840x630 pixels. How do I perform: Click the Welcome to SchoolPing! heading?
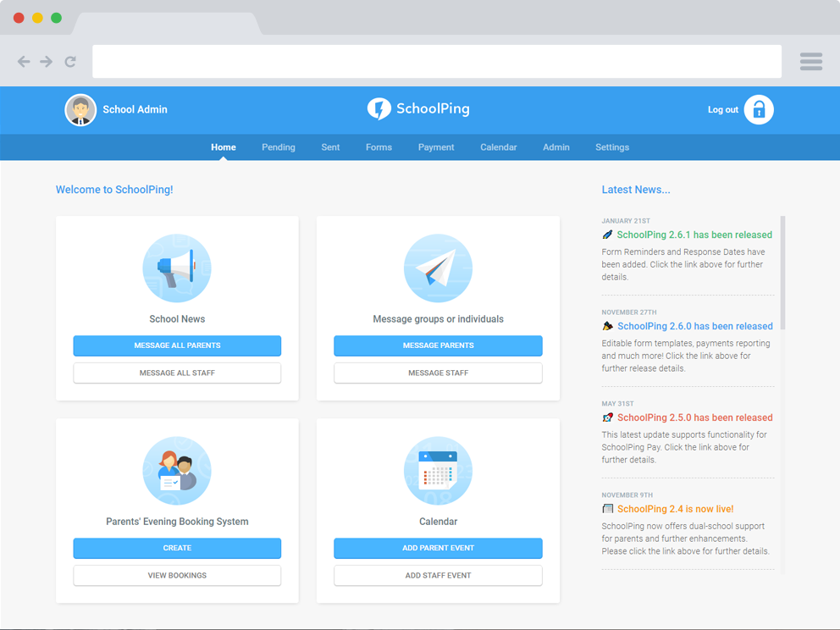pyautogui.click(x=114, y=190)
